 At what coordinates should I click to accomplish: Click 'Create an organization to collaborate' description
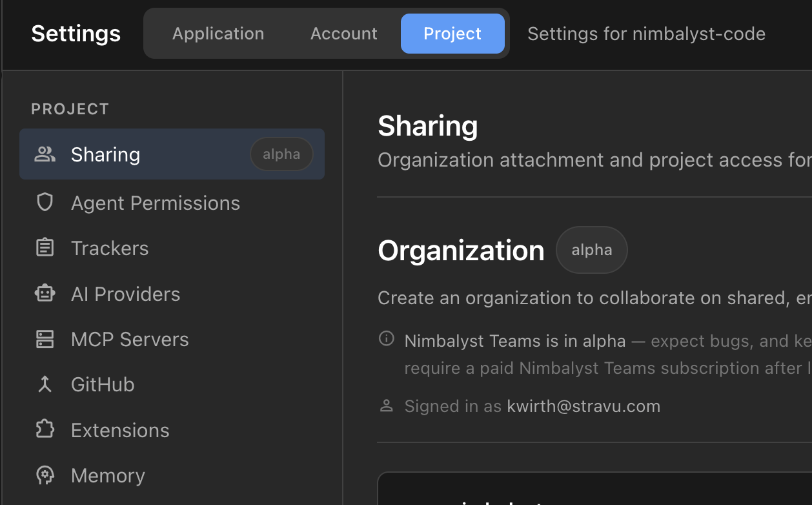[594, 298]
